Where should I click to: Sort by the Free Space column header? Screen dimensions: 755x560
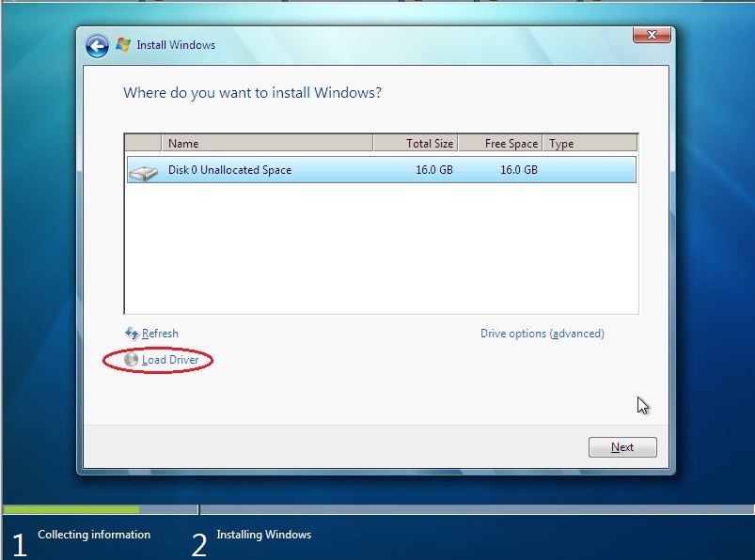pyautogui.click(x=500, y=144)
